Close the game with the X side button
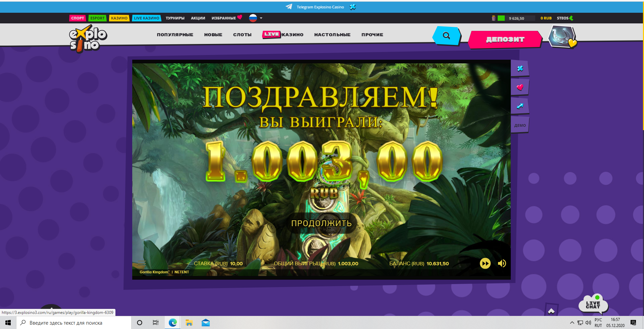The height and width of the screenshot is (329, 644). point(520,68)
